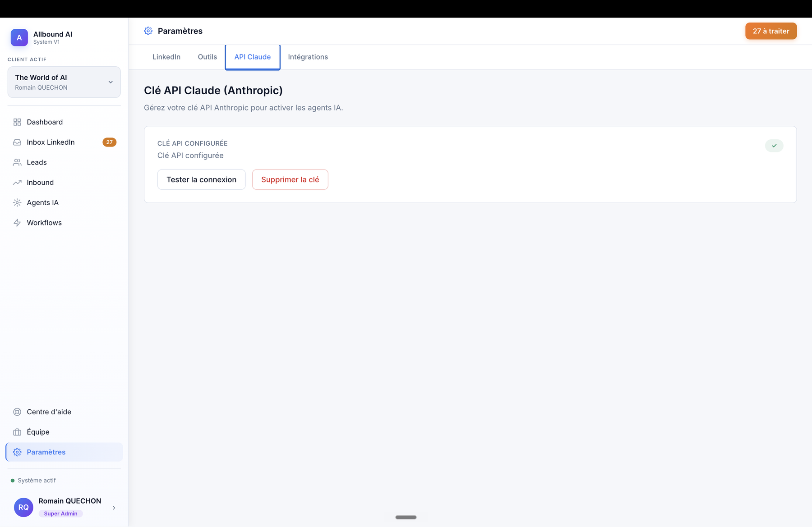Click the 27 badge on Inbox LinkedIn

tap(110, 142)
